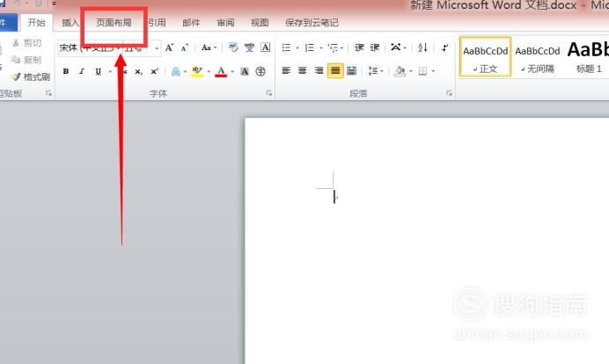Open the bullet library dropdown arrow
This screenshot has height=364, width=609.
coord(297,48)
